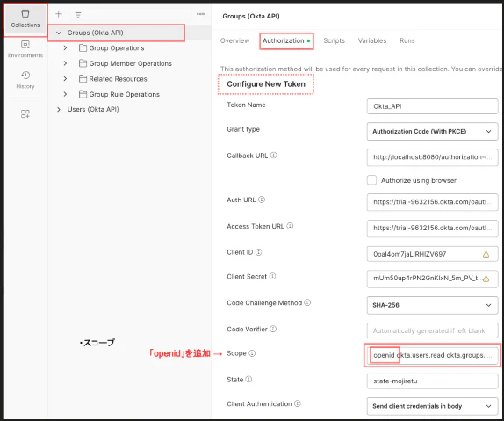Click the plus icon to create collection
This screenshot has width=504, height=421.
click(59, 14)
